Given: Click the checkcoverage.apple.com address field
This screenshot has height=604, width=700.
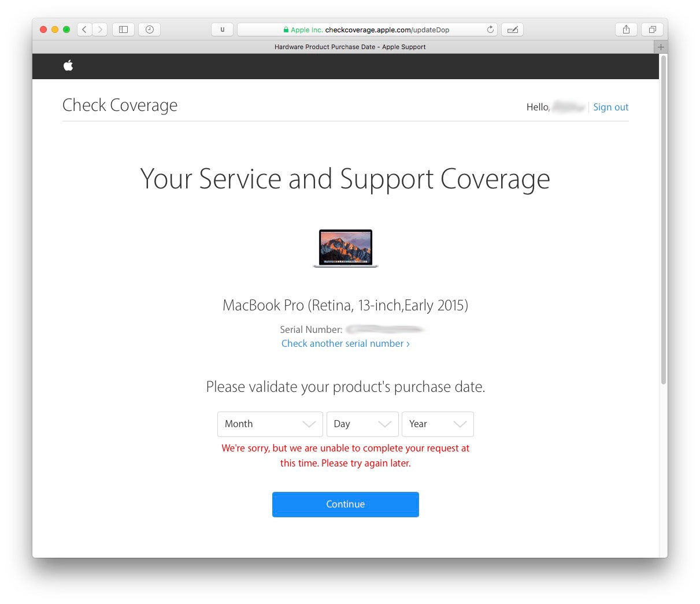Looking at the screenshot, I should pos(368,29).
